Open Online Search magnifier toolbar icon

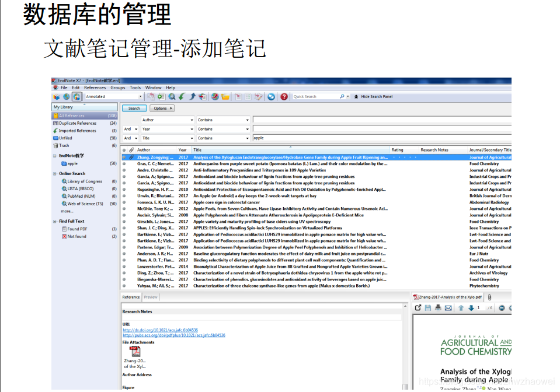coord(172,97)
